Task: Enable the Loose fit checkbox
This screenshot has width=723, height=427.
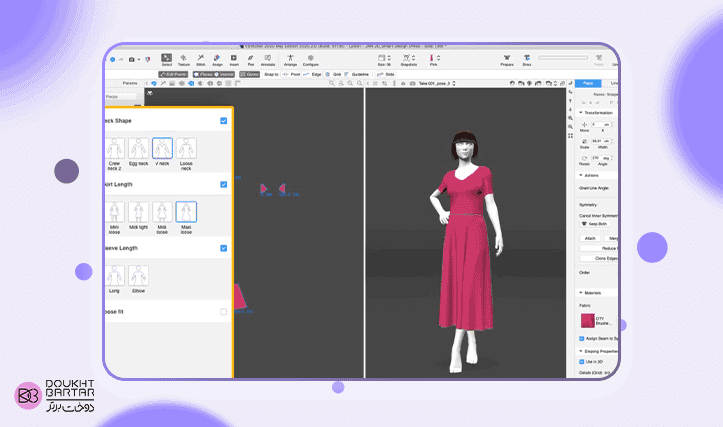Action: [223, 311]
